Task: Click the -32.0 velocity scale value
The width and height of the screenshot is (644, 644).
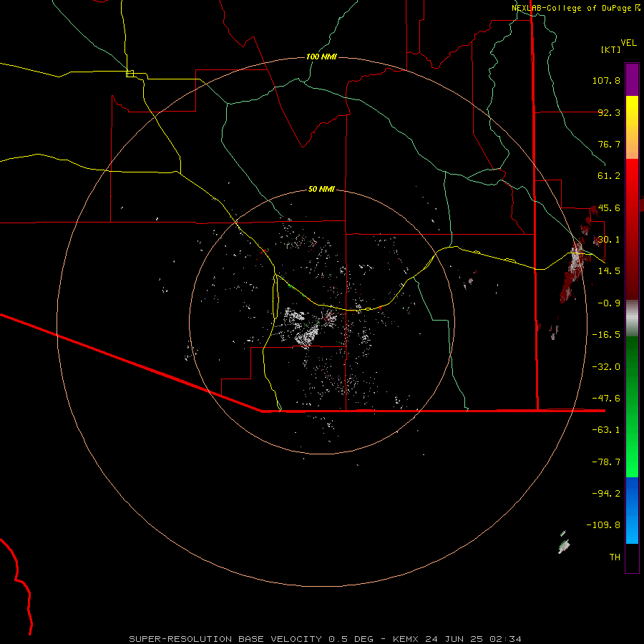Action: pos(606,367)
